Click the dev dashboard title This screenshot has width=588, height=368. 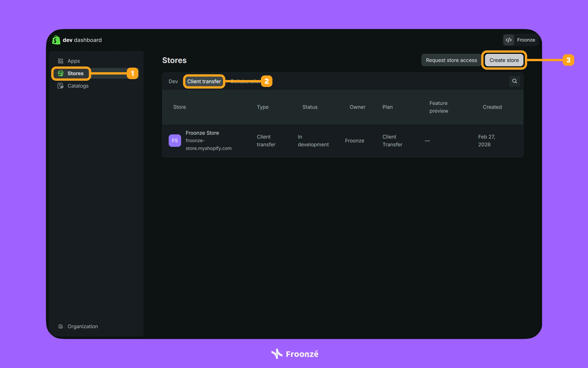coord(82,40)
